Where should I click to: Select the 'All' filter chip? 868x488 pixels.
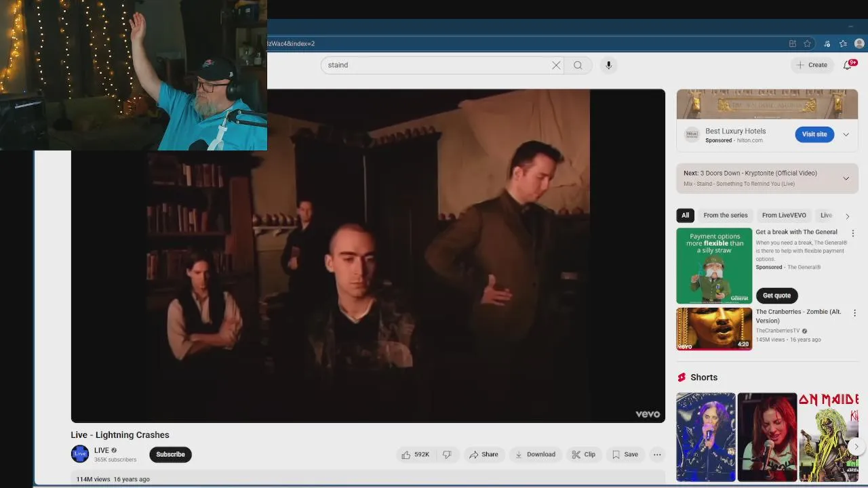685,216
